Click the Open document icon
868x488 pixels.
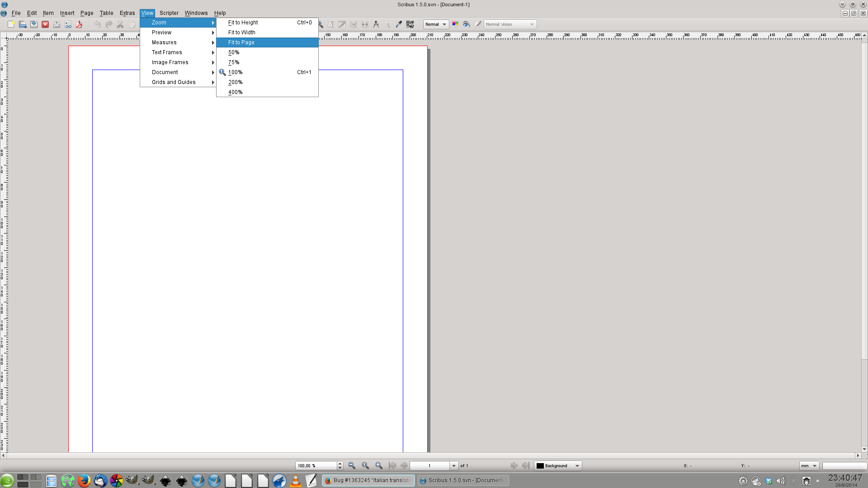pyautogui.click(x=23, y=24)
